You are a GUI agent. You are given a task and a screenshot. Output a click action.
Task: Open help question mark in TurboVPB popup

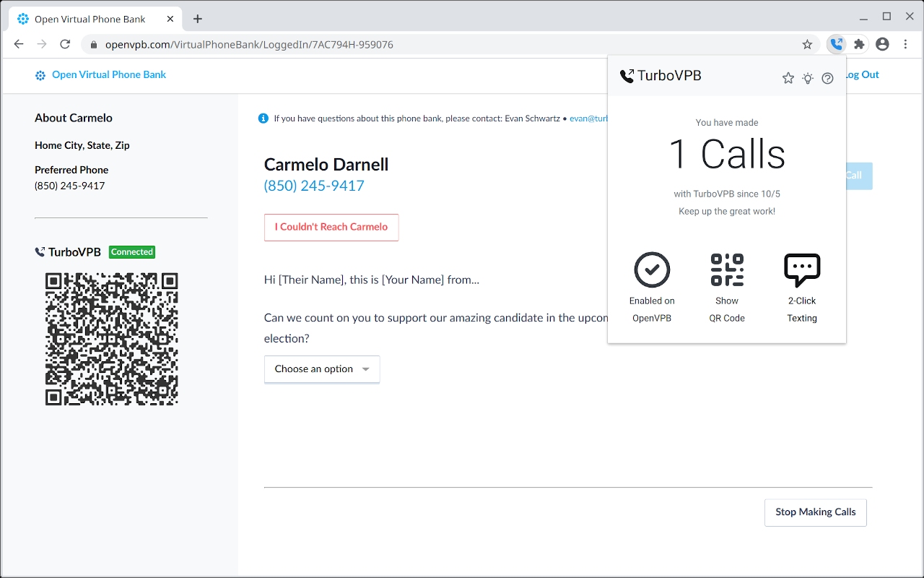click(828, 78)
